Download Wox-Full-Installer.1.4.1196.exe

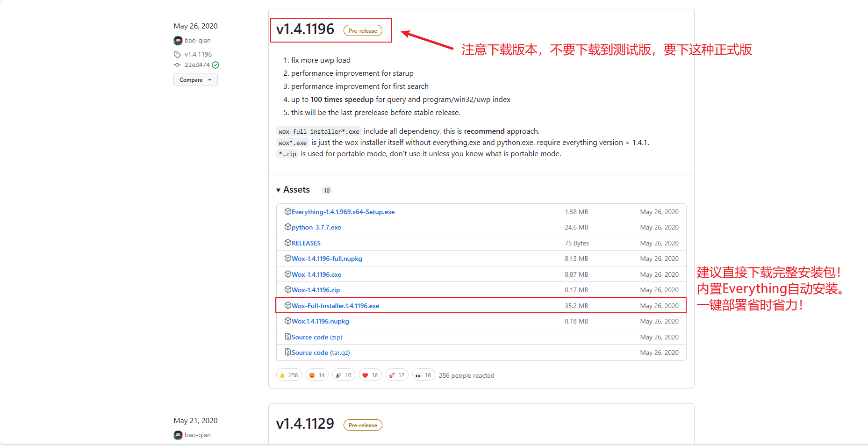(336, 306)
